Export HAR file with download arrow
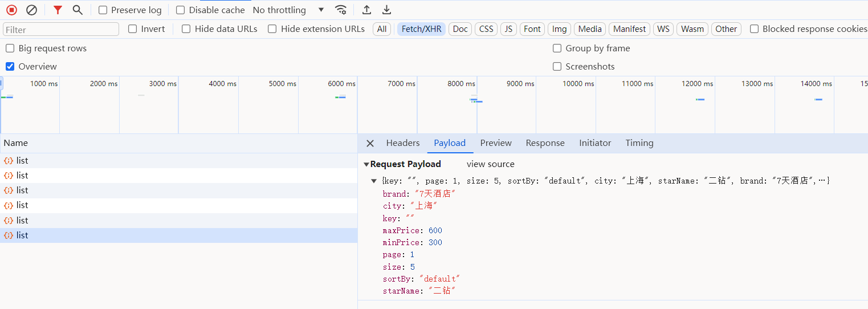The image size is (868, 309). [x=386, y=10]
